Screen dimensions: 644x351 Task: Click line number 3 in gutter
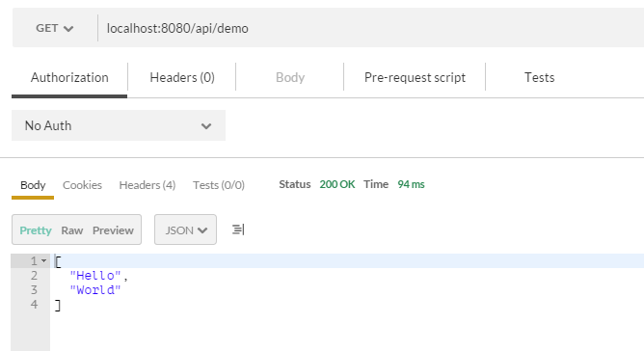pos(34,290)
